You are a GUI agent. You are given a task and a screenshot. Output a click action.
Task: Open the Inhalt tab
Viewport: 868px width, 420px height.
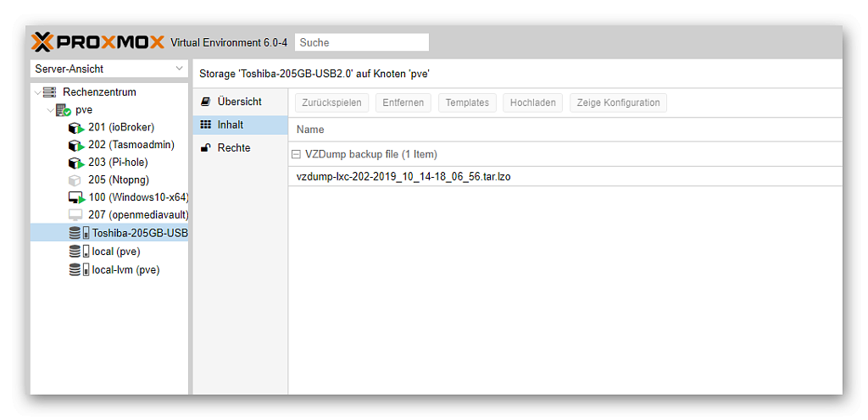tap(240, 124)
